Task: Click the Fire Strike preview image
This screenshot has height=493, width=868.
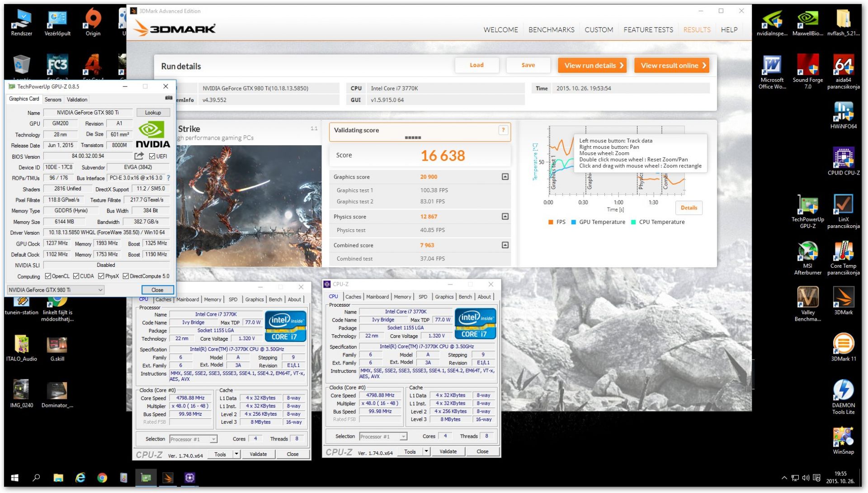Action: [249, 206]
